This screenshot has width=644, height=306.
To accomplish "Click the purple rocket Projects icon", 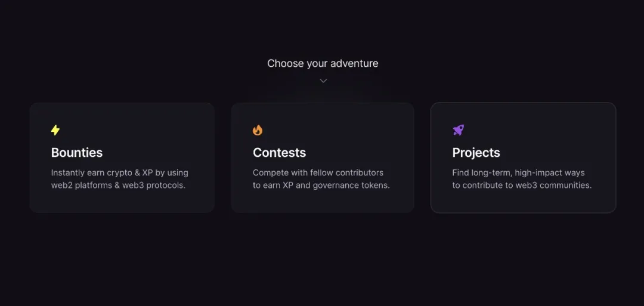I will [x=458, y=130].
